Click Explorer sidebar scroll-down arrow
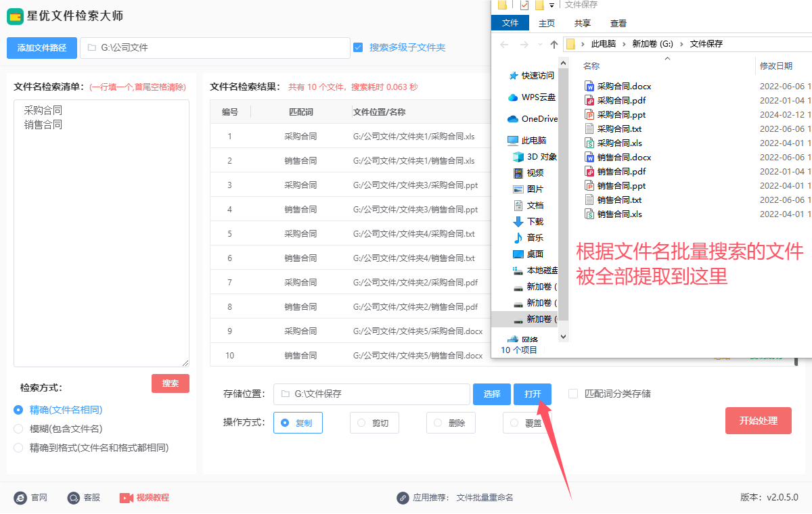 click(563, 335)
